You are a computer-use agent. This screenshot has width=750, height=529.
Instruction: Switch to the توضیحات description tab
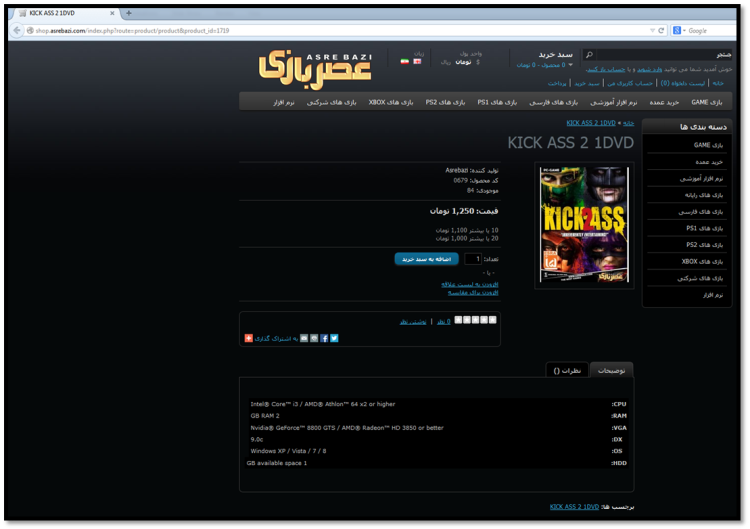click(611, 371)
